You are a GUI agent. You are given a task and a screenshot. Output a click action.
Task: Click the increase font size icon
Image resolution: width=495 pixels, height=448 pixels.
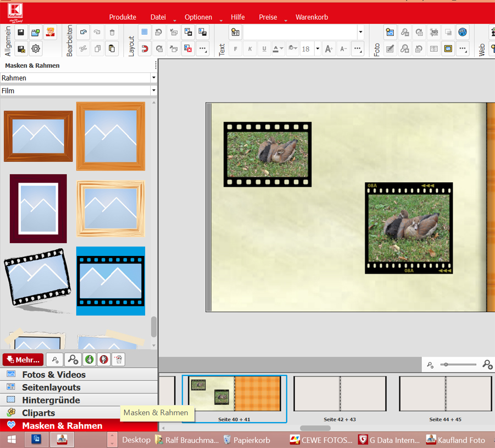point(328,49)
